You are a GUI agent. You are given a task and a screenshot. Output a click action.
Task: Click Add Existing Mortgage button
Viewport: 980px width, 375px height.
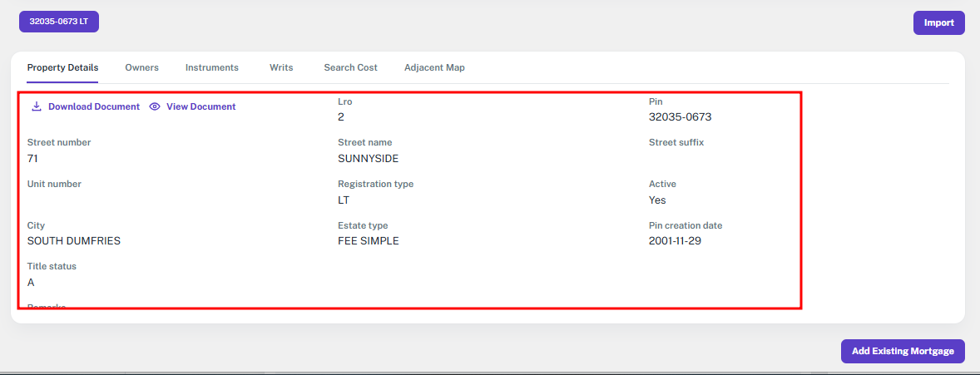click(903, 351)
